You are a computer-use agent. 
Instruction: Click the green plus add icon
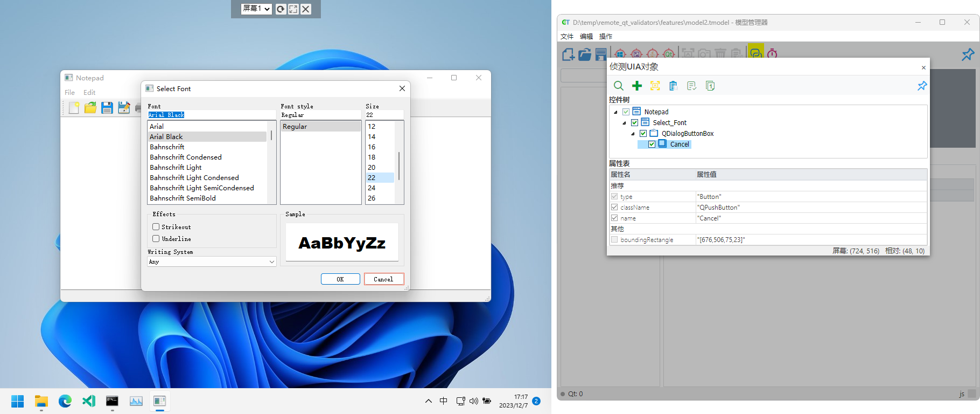point(637,86)
